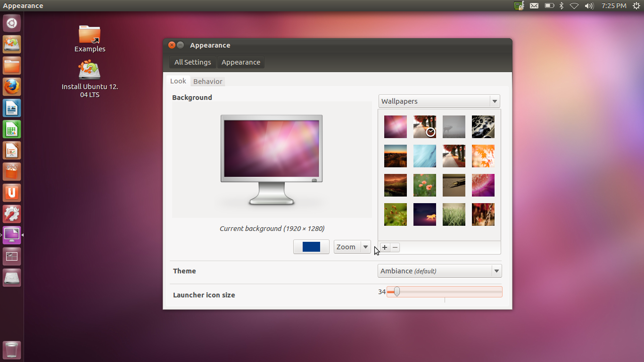Open the Examples folder on desktop
The width and height of the screenshot is (644, 362).
(x=90, y=39)
